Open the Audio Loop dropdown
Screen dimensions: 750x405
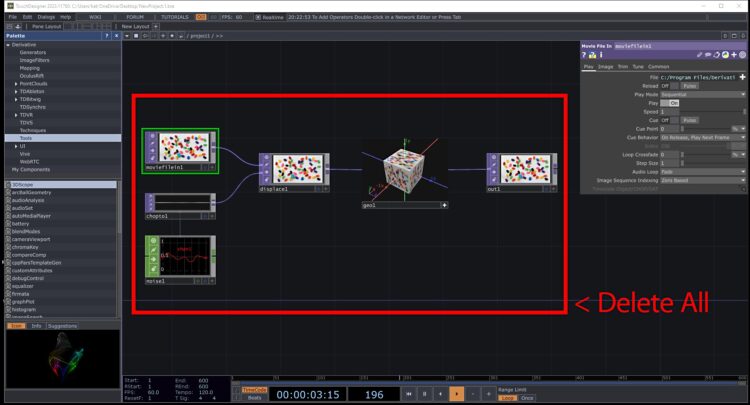[703, 172]
